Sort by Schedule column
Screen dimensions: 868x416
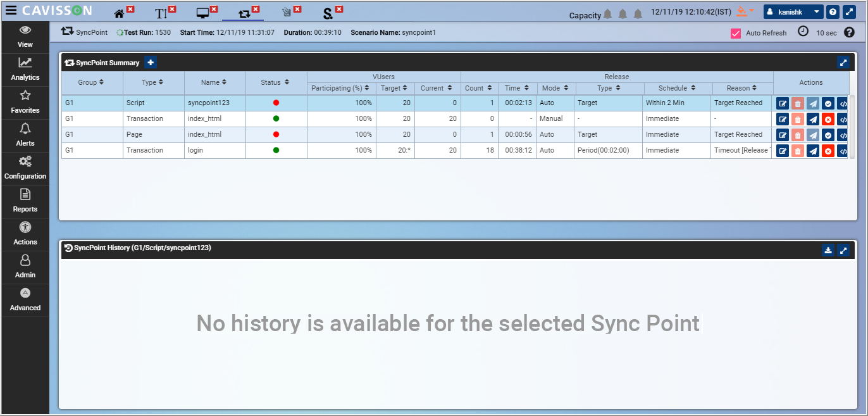pyautogui.click(x=678, y=88)
